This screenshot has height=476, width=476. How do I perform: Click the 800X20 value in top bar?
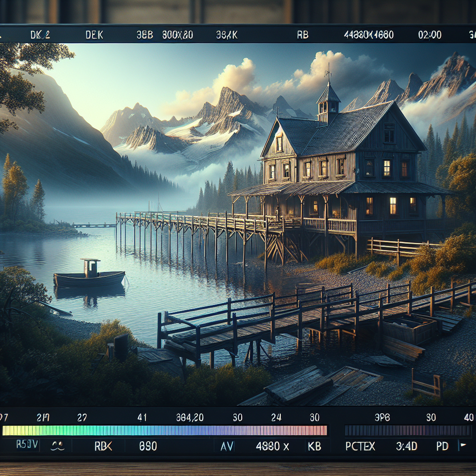tap(177, 35)
